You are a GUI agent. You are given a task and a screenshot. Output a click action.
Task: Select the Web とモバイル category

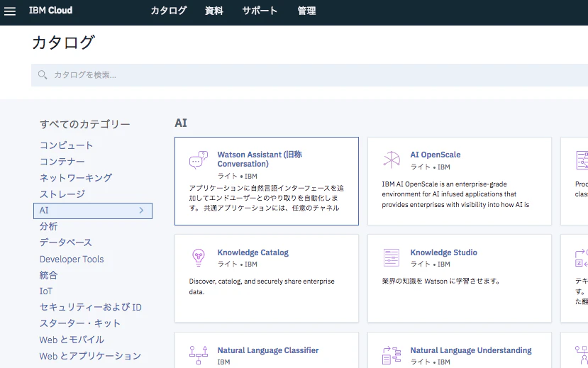(72, 340)
